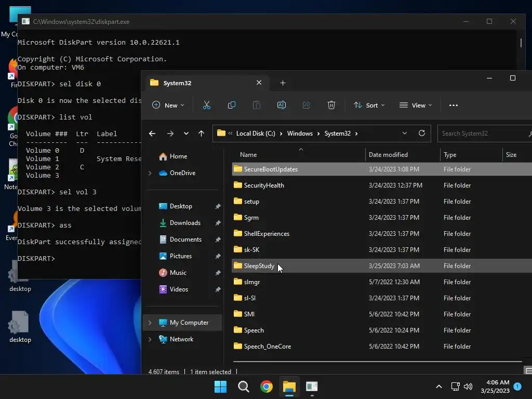Select the slmgr folder
Image resolution: width=532 pixels, height=399 pixels.
[382, 282]
